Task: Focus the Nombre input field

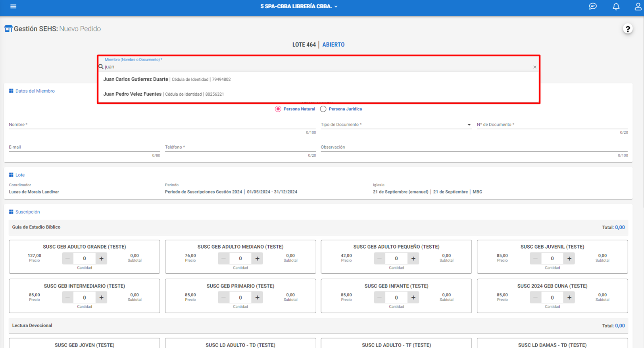Action: tap(162, 125)
